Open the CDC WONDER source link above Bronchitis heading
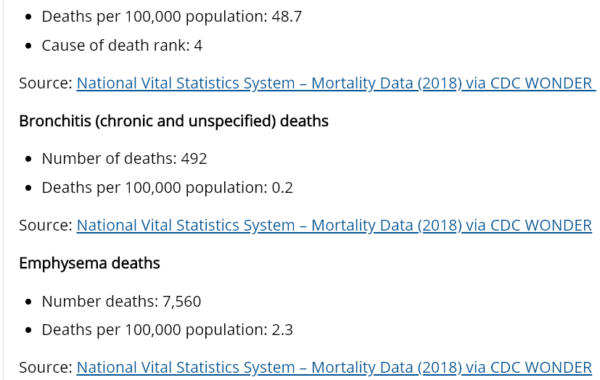Image resolution: width=600 pixels, height=380 pixels. click(x=334, y=83)
